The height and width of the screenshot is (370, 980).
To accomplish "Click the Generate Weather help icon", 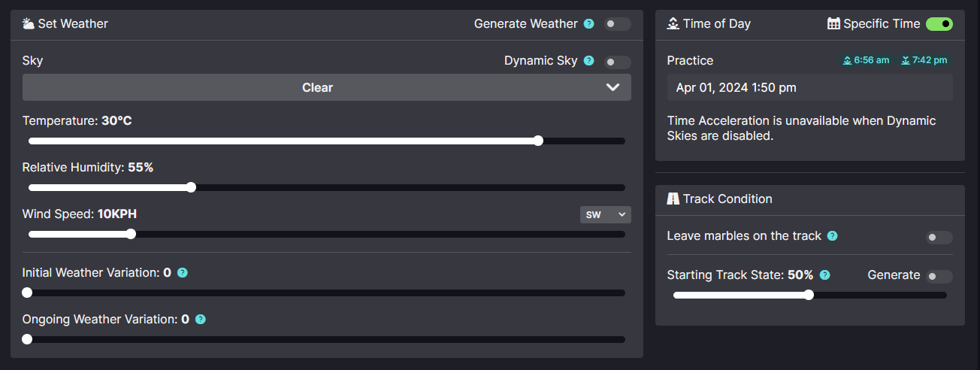I will coord(589,24).
